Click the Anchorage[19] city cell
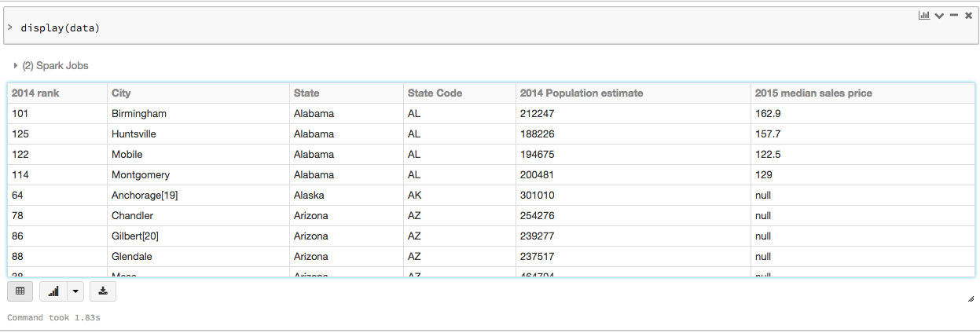This screenshot has width=980, height=333. pyautogui.click(x=145, y=196)
